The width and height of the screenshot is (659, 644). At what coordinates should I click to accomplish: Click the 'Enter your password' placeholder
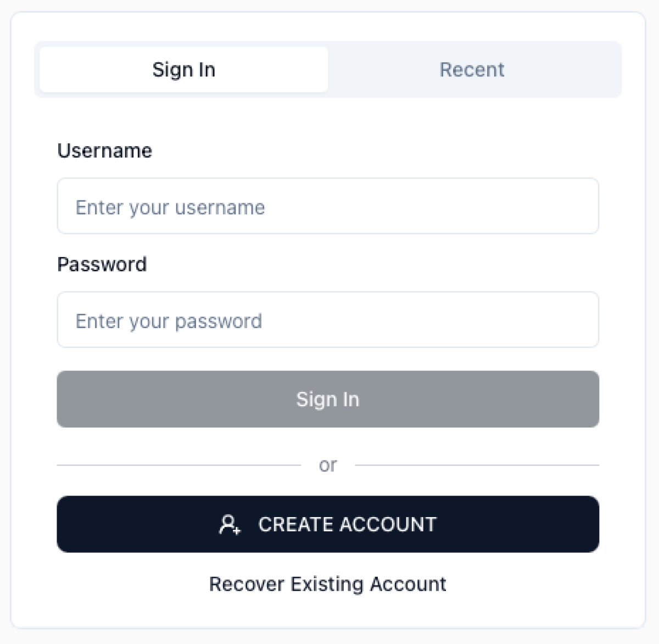[169, 321]
